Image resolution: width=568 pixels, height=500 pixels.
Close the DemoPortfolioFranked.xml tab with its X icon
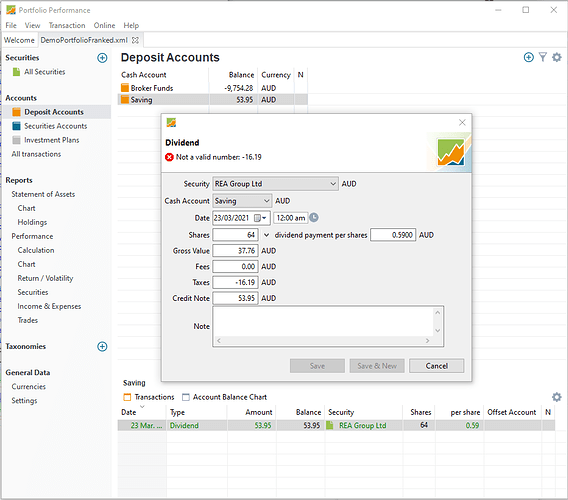[x=135, y=40]
